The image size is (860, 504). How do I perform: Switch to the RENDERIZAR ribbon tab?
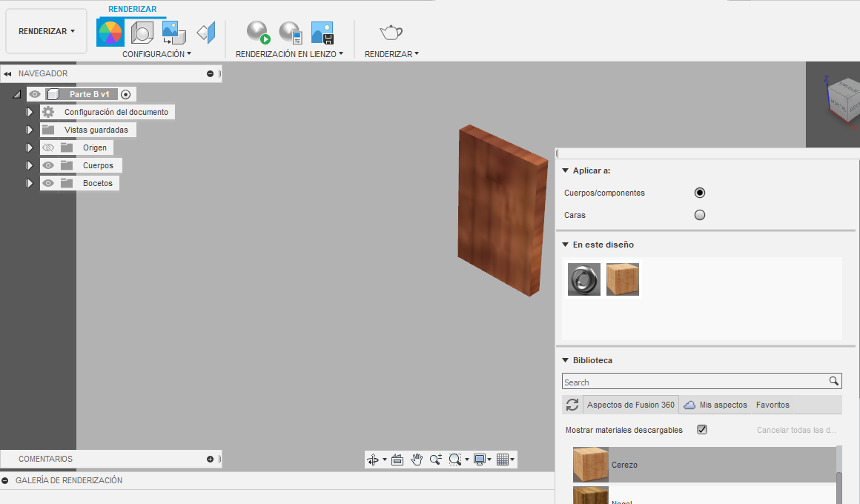132,9
